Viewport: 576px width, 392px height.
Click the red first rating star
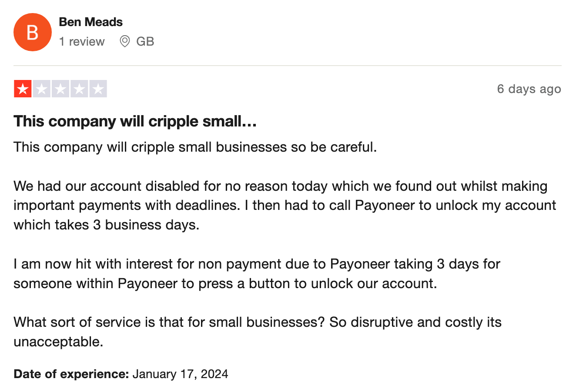pos(23,89)
